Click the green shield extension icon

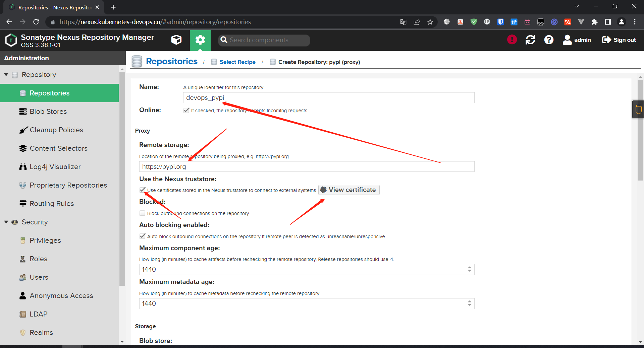(x=474, y=22)
